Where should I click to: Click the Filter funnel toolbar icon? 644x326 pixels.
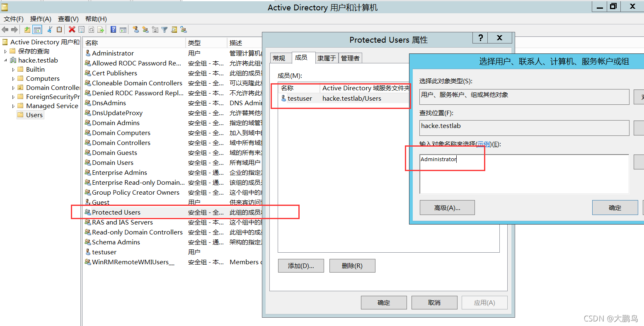165,29
